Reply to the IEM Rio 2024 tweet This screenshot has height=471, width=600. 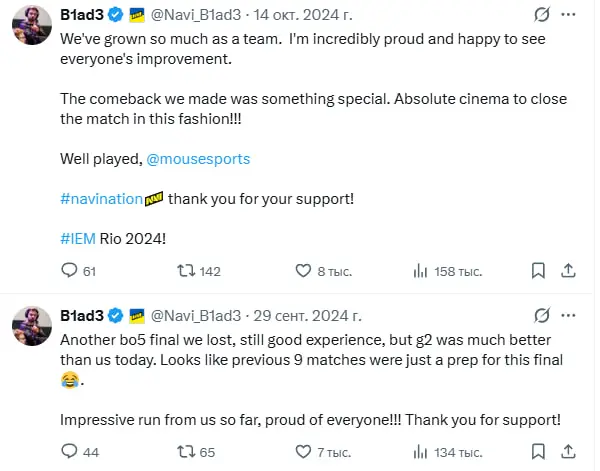coord(70,271)
